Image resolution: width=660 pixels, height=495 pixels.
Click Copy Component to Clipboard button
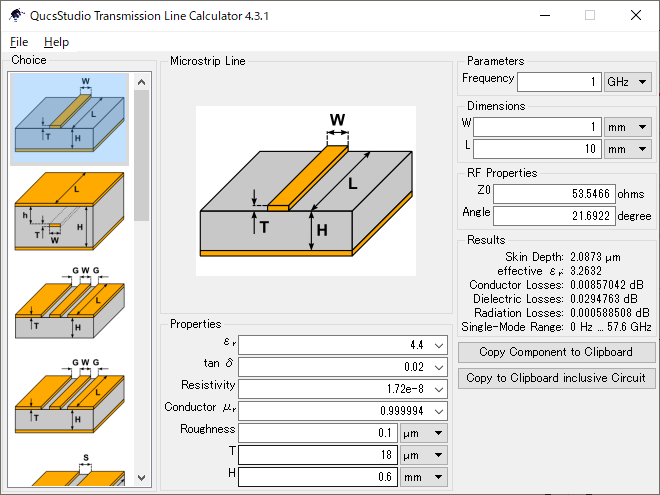(x=556, y=352)
